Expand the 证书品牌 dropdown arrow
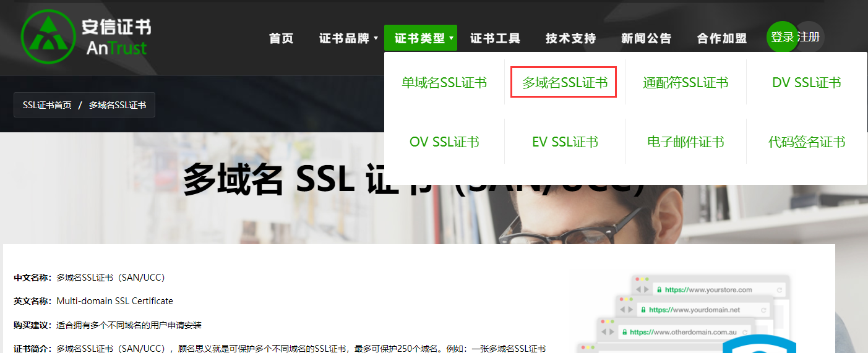The image size is (868, 353). tap(376, 38)
